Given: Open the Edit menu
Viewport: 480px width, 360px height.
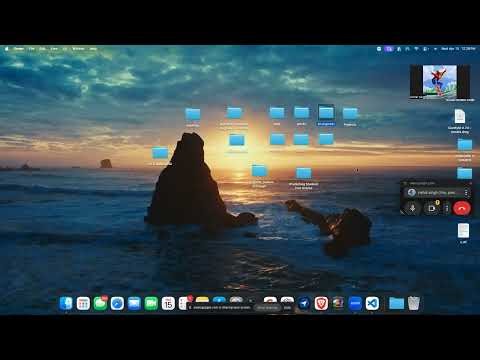Looking at the screenshot, I should tap(43, 49).
